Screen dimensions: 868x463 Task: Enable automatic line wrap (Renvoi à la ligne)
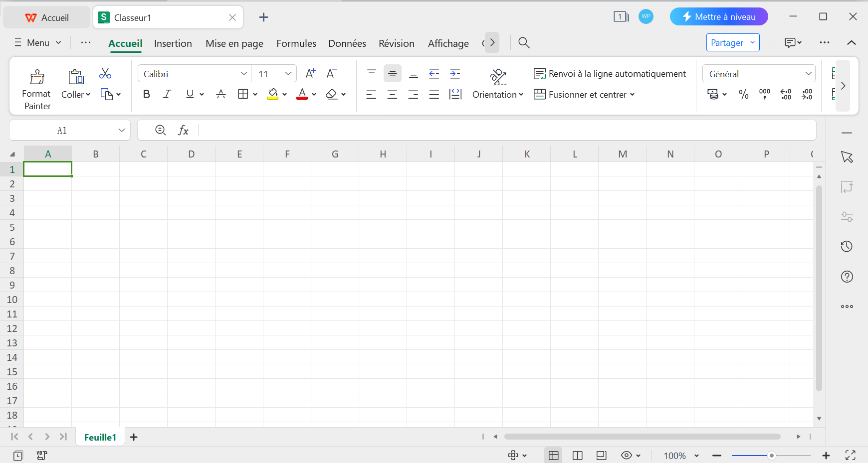[x=610, y=74]
